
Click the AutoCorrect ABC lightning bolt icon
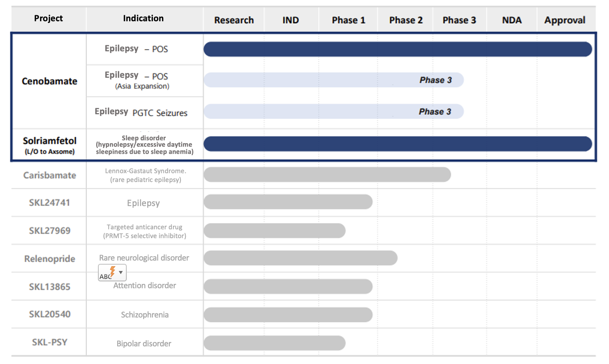[108, 273]
